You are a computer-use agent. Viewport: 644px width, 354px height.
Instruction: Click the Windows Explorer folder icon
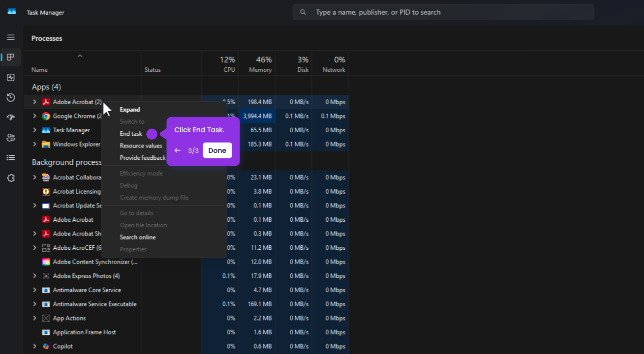[x=46, y=145]
